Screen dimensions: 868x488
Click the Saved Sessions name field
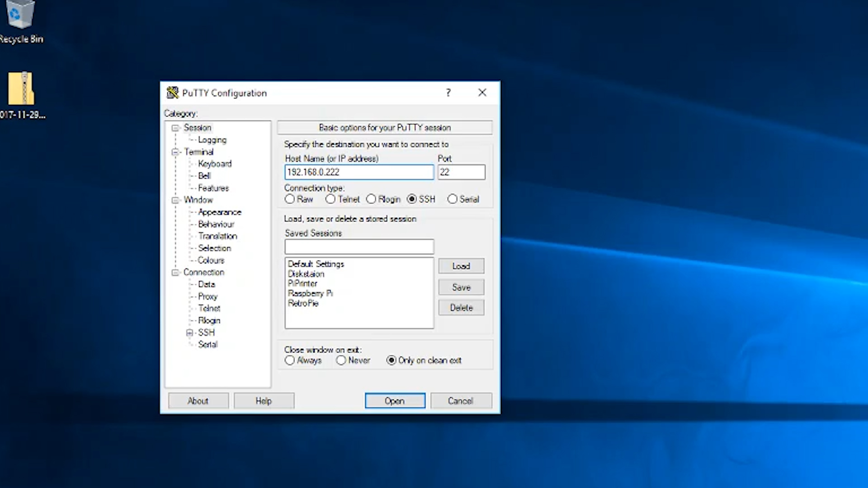(x=359, y=247)
